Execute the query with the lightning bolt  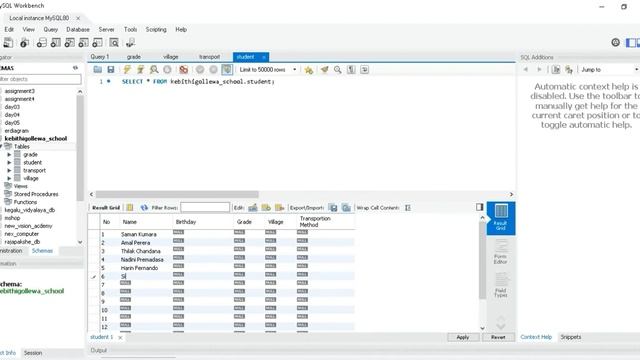click(x=127, y=69)
